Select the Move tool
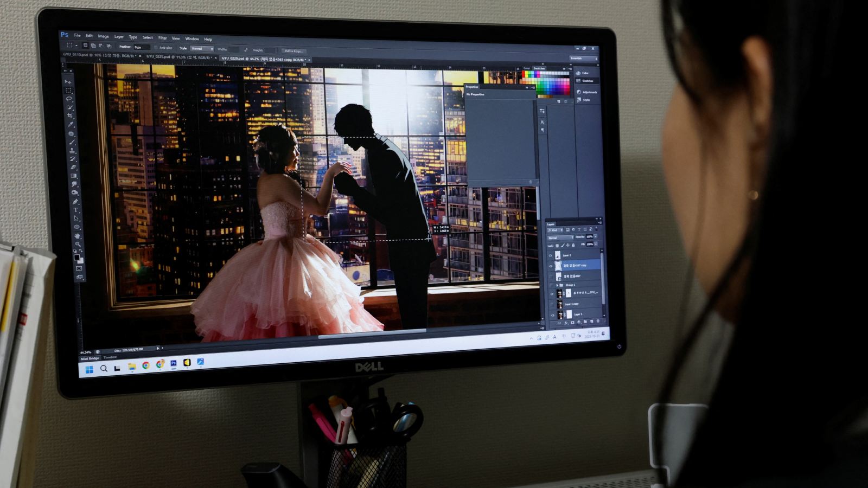The height and width of the screenshot is (488, 868). coord(68,82)
